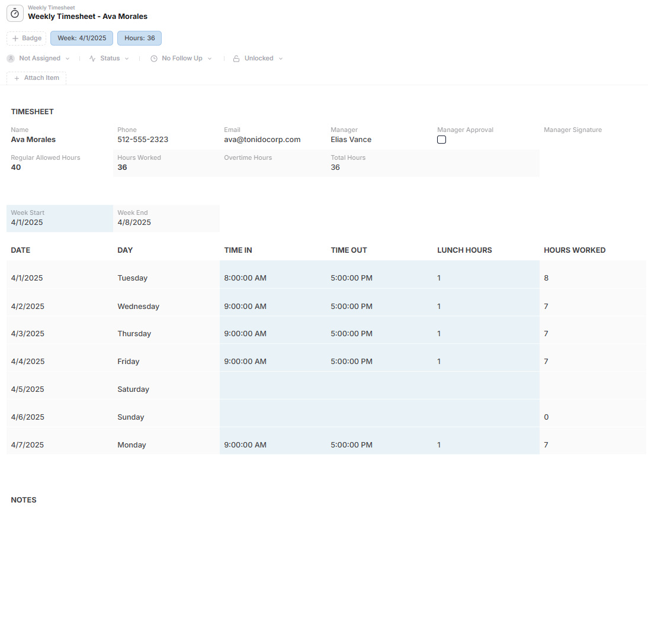Click the Attach Item button
The height and width of the screenshot is (644, 648).
coord(36,78)
